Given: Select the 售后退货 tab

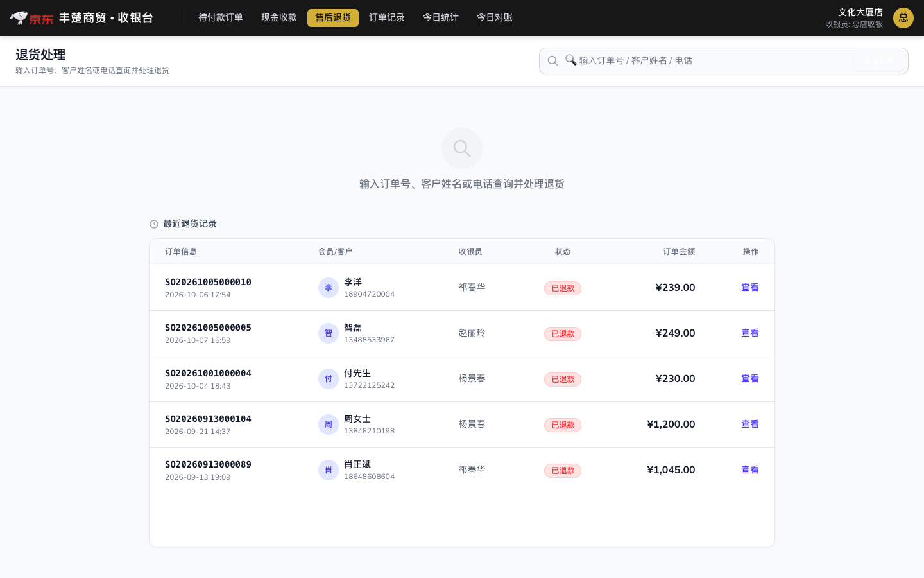Looking at the screenshot, I should 333,18.
